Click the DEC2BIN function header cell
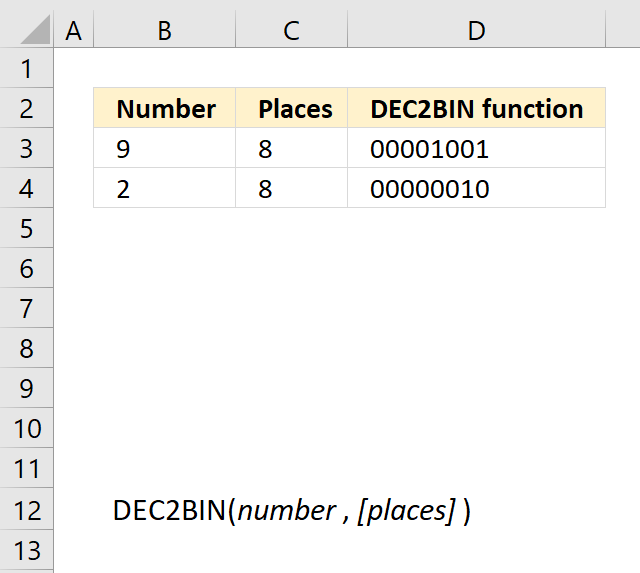 click(476, 108)
